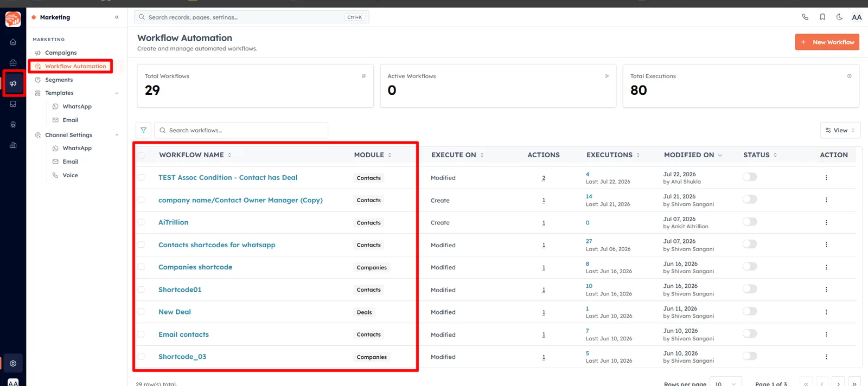Open Email under Channel Settings
Viewport: 868px width, 386px height.
(x=71, y=162)
